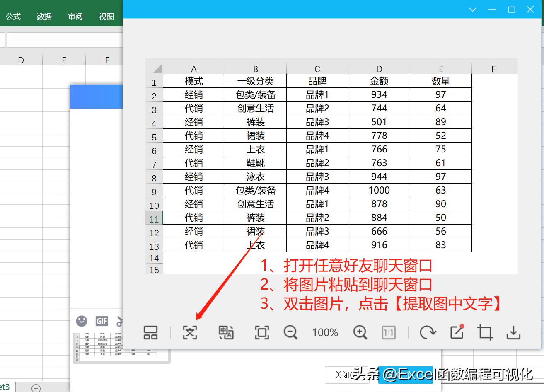Open the 视图 ribbon tab
The width and height of the screenshot is (544, 392).
(x=106, y=16)
